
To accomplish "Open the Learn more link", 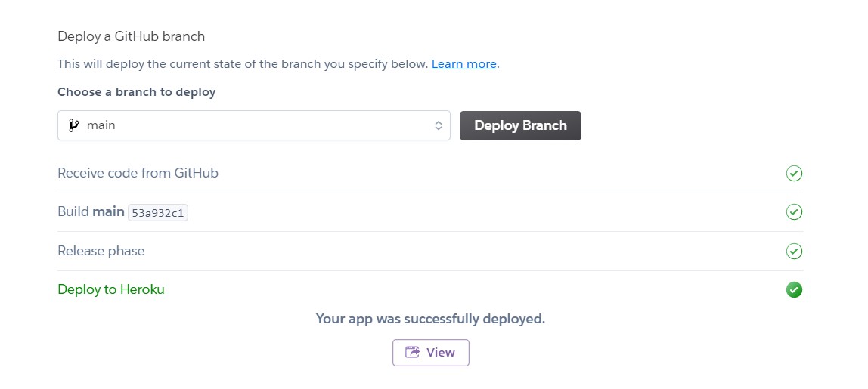I will 464,64.
